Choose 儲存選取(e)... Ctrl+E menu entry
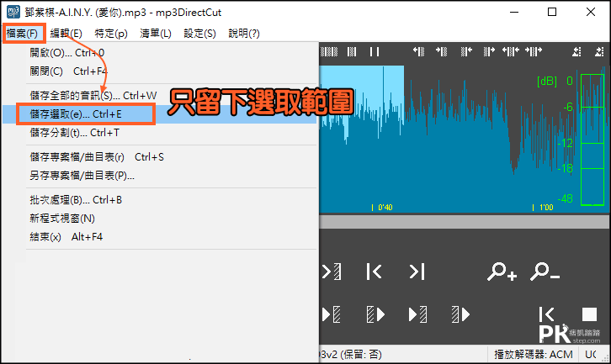This screenshot has width=611, height=364. tap(159, 114)
